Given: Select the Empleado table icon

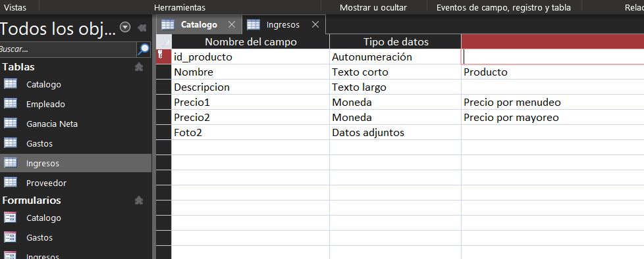Looking at the screenshot, I should coord(11,104).
